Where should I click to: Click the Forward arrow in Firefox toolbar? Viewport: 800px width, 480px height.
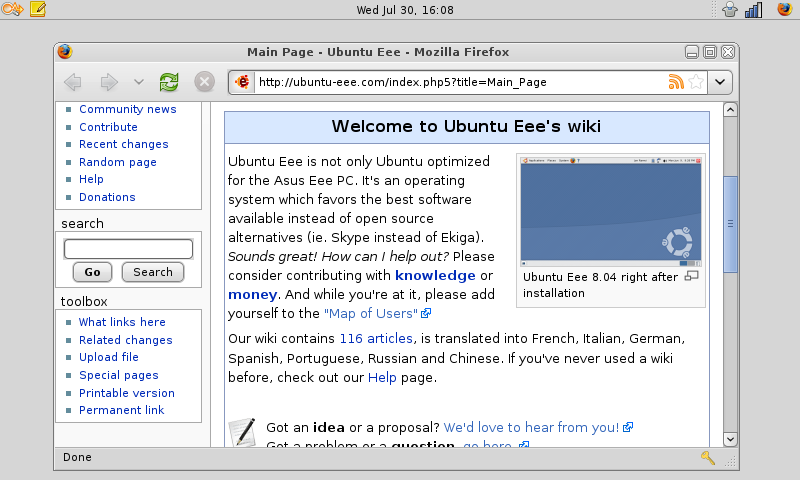(109, 82)
